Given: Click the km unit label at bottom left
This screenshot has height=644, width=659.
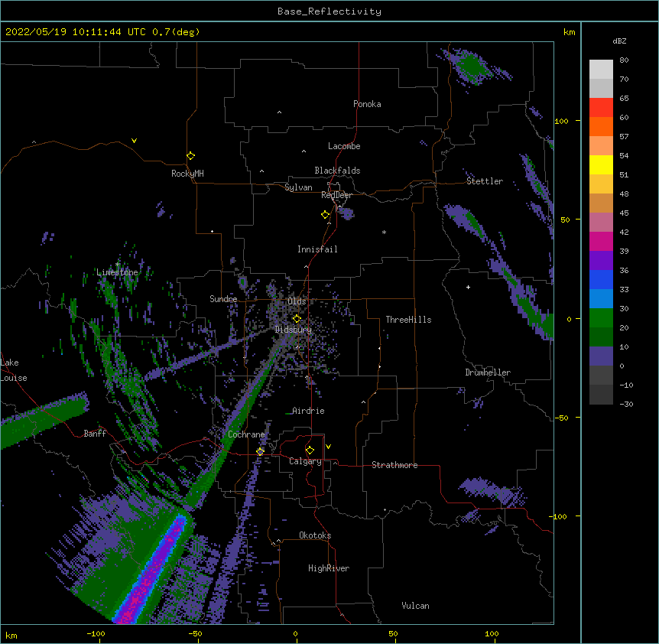Looking at the screenshot, I should [11, 636].
